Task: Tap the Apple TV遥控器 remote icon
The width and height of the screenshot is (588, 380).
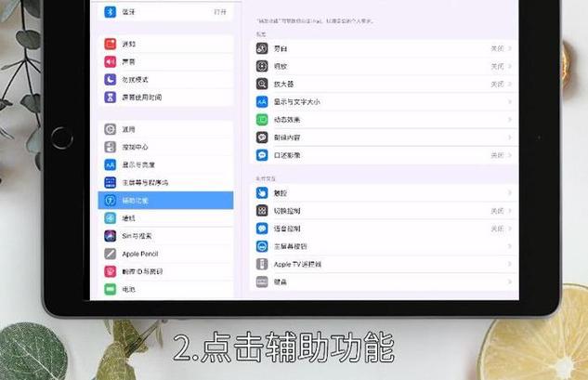Action: pos(262,264)
